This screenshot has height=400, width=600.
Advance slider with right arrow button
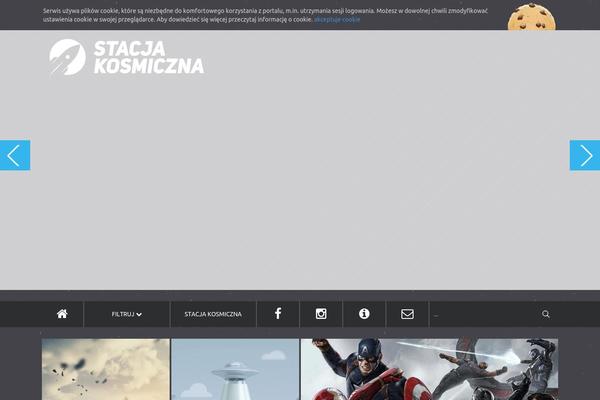(585, 155)
